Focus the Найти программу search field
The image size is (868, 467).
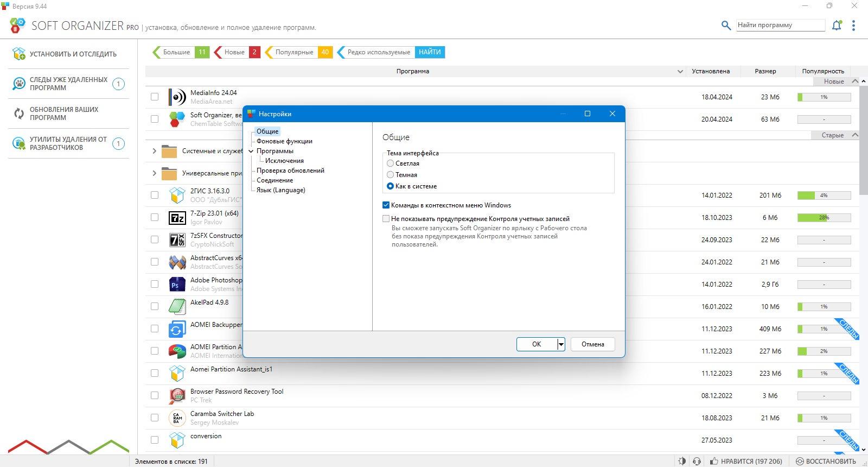click(781, 25)
